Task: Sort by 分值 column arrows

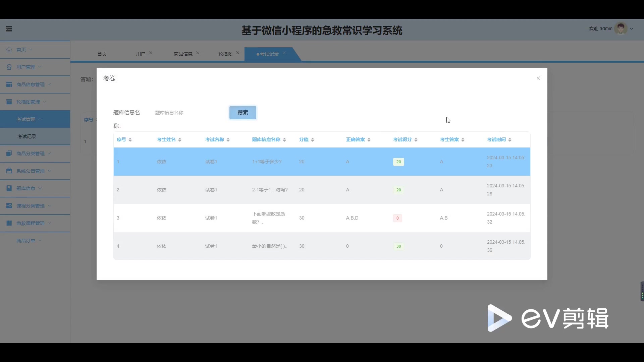Action: click(x=313, y=140)
